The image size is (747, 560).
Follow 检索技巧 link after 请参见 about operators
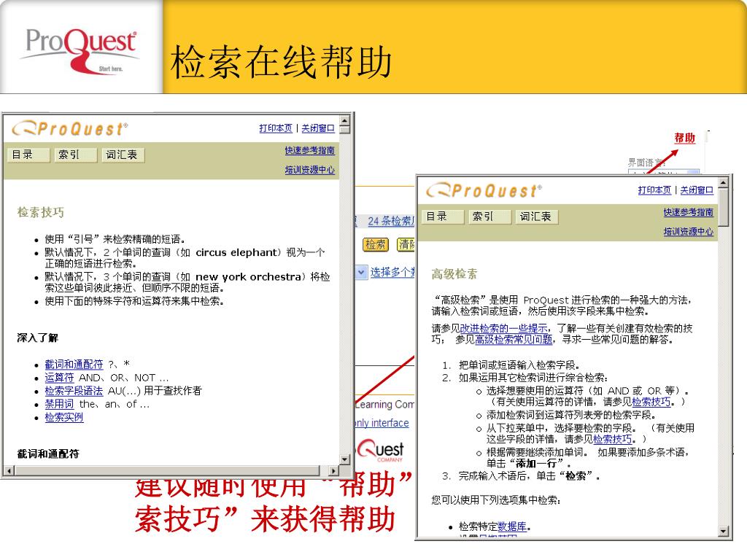point(651,402)
